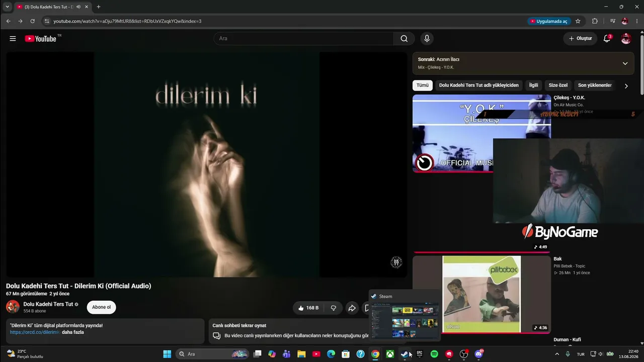The image size is (644, 362).
Task: Expand the Sonraki playlist panel chevron
Action: click(625, 63)
